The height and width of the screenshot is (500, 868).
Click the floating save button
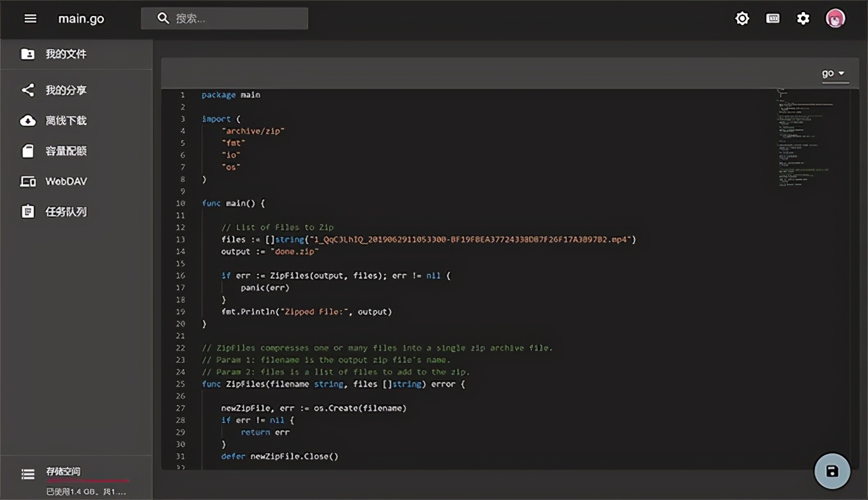832,471
